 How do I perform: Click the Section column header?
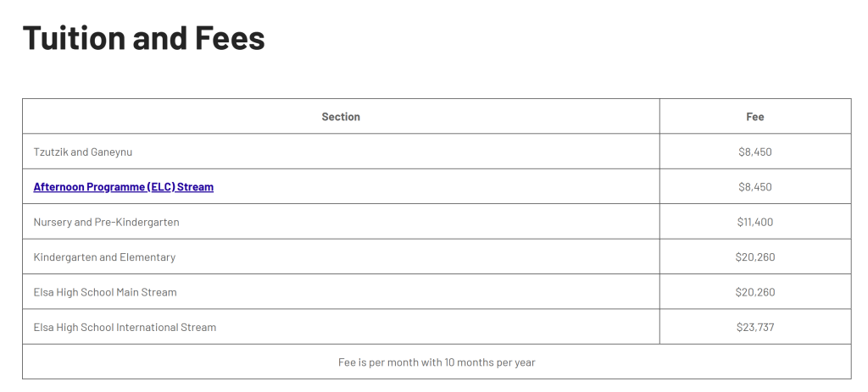pyautogui.click(x=341, y=117)
